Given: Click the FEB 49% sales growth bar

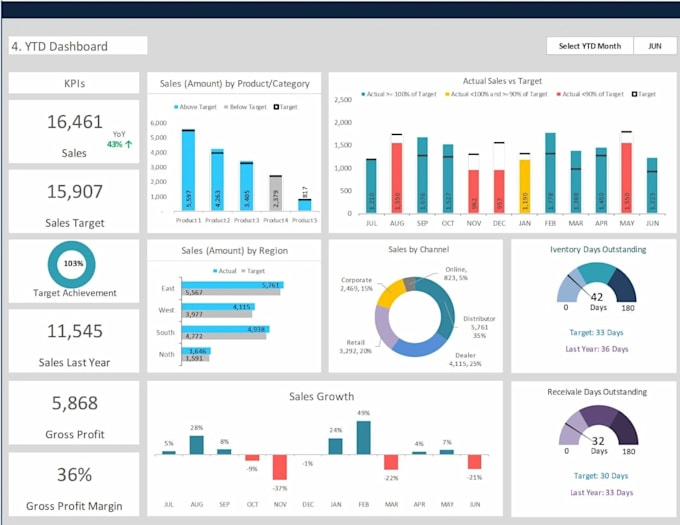Looking at the screenshot, I should coord(363,437).
